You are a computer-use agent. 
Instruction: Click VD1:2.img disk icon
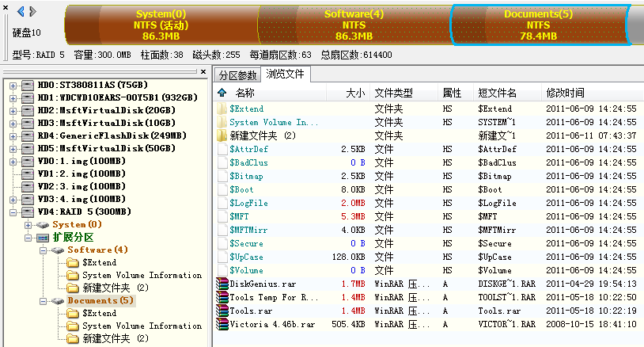28,174
